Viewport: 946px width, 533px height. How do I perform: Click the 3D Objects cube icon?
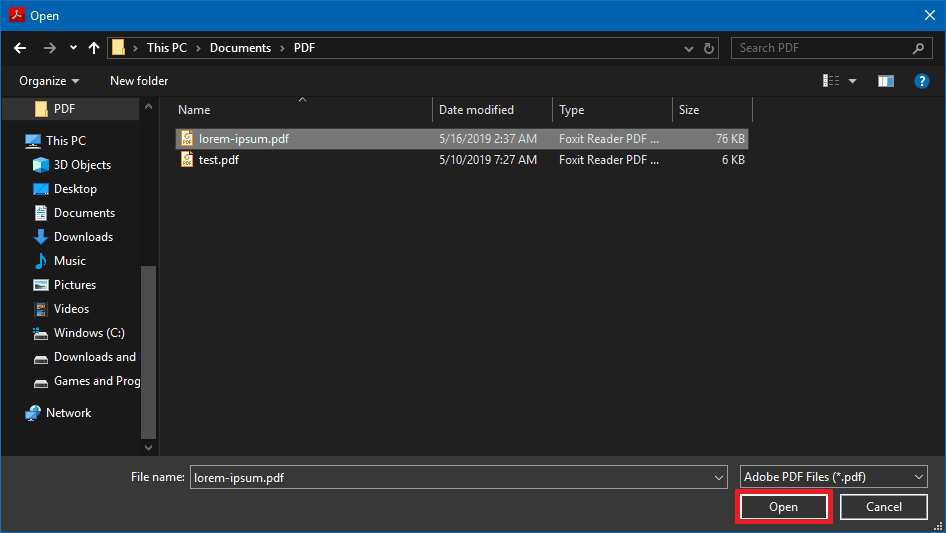pos(40,165)
